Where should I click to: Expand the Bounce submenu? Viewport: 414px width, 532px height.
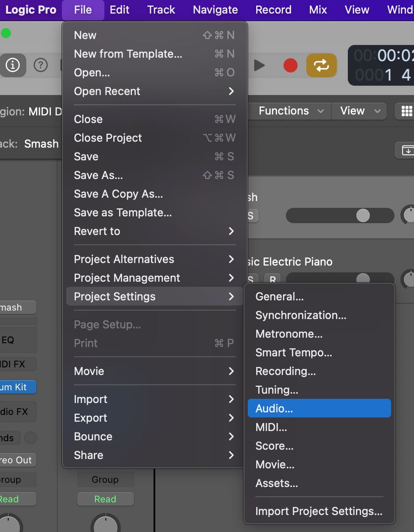pyautogui.click(x=154, y=436)
